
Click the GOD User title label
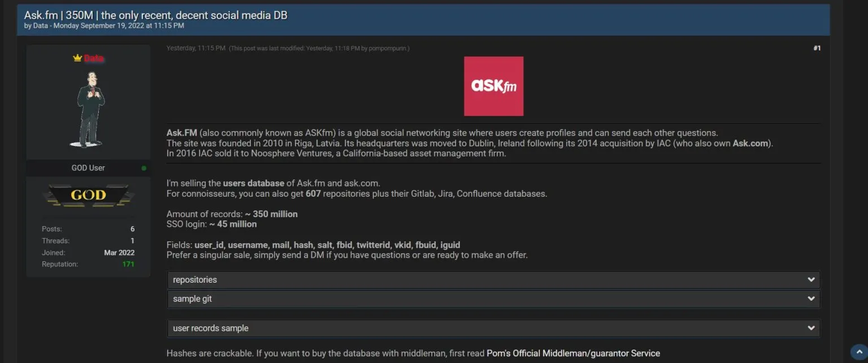click(88, 168)
